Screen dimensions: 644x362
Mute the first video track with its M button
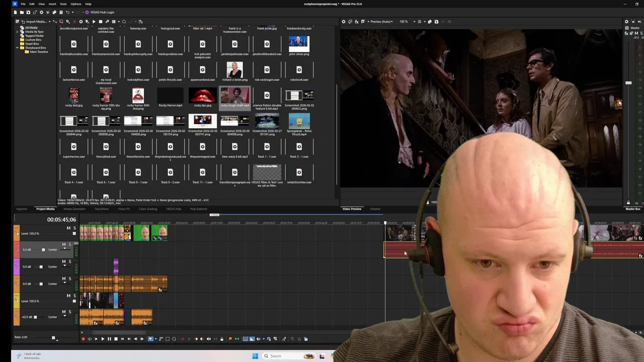(x=68, y=228)
